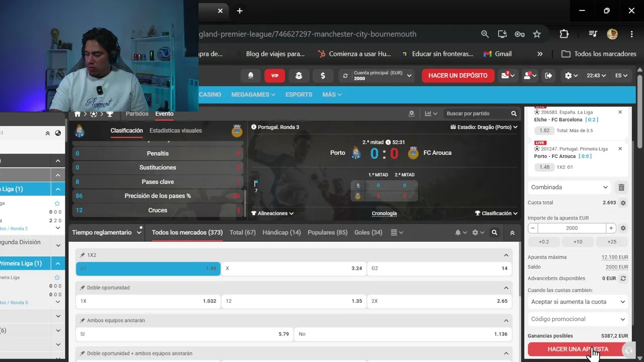
Task: Click the HACER UNA APUESTA button
Action: pos(578,349)
